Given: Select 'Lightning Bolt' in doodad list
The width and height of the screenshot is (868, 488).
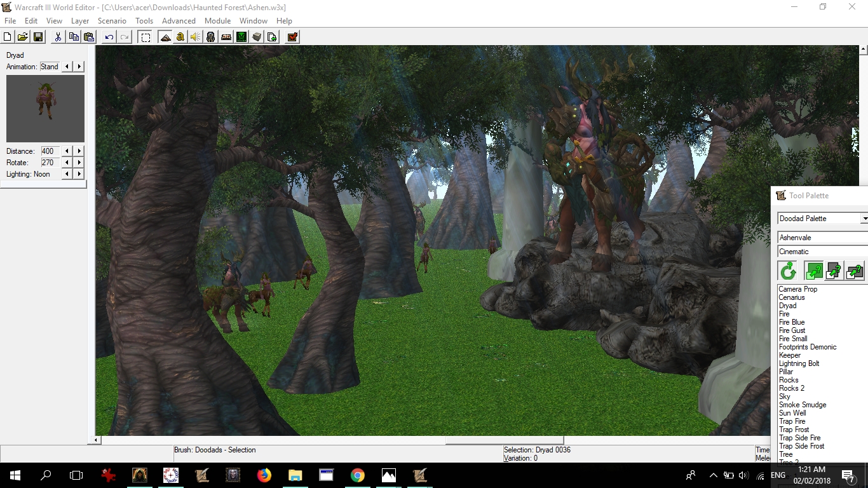Looking at the screenshot, I should pos(799,363).
